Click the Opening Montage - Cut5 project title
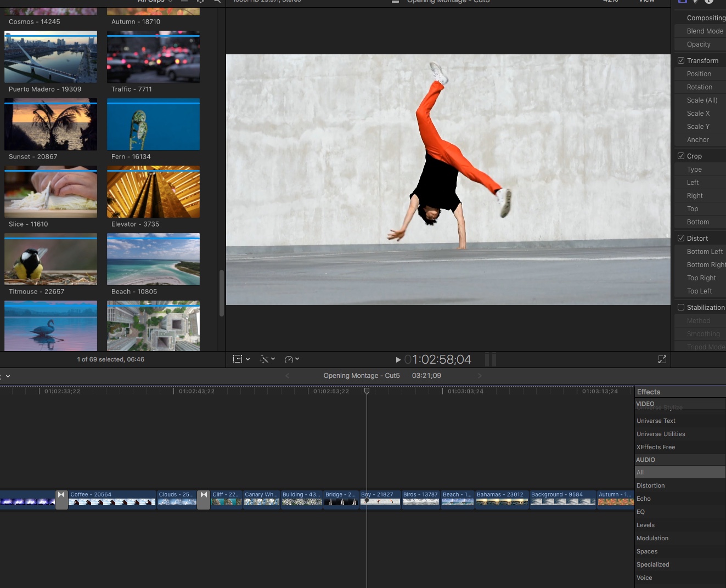Image resolution: width=726 pixels, height=588 pixels. point(361,376)
